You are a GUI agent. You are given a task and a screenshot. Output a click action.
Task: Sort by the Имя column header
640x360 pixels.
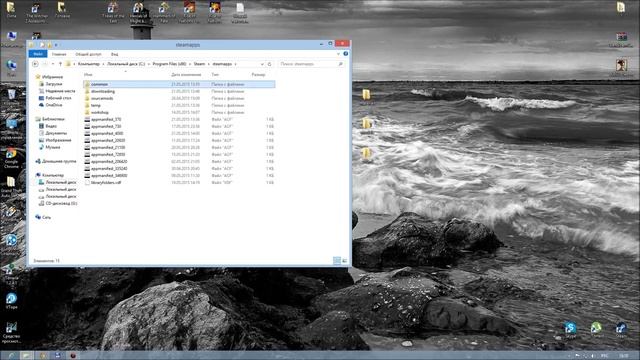click(88, 75)
